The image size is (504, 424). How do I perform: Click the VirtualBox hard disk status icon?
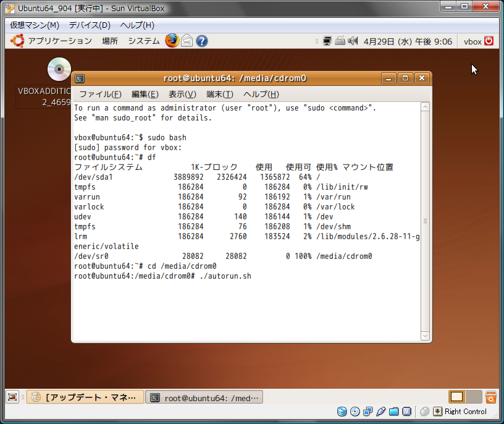(342, 412)
